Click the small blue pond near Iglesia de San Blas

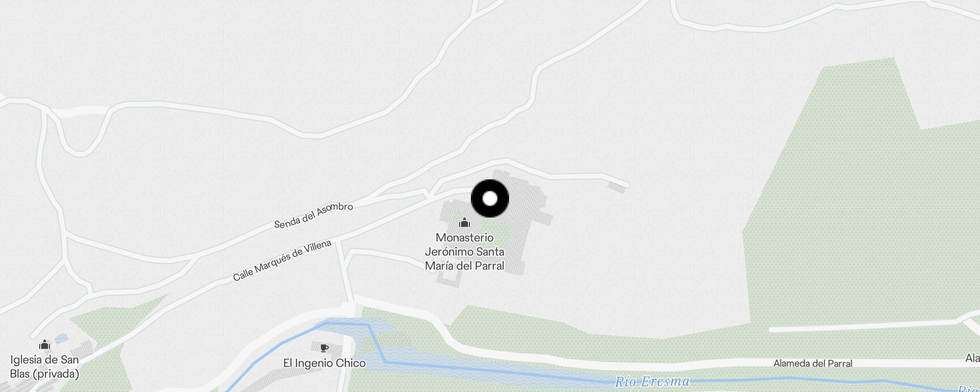(61, 338)
